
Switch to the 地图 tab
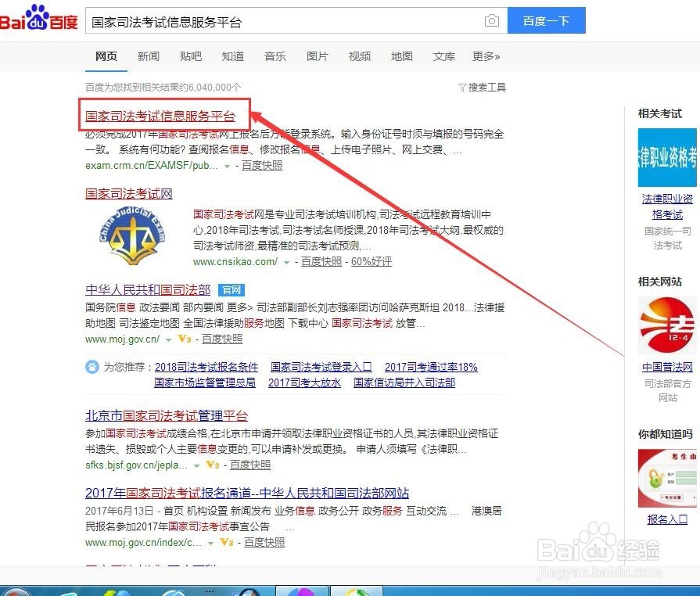(x=402, y=56)
